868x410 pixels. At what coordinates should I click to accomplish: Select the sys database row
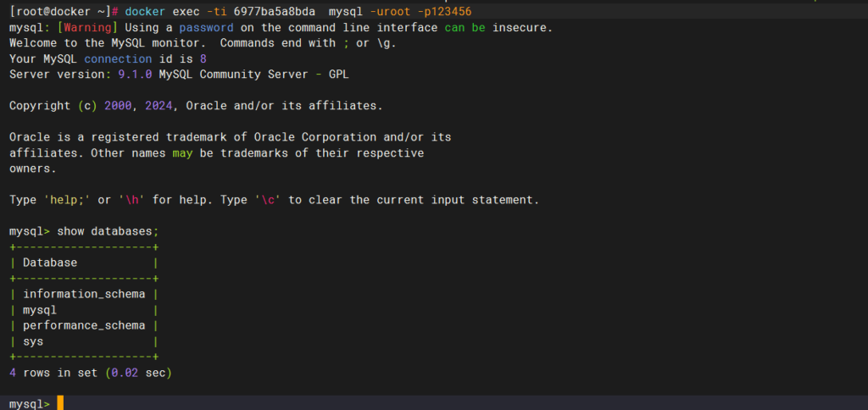[33, 341]
